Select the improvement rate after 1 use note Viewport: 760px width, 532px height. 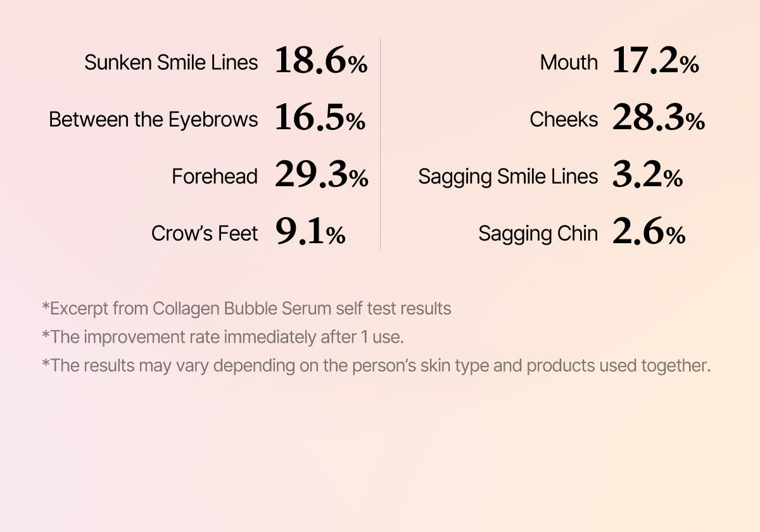222,338
